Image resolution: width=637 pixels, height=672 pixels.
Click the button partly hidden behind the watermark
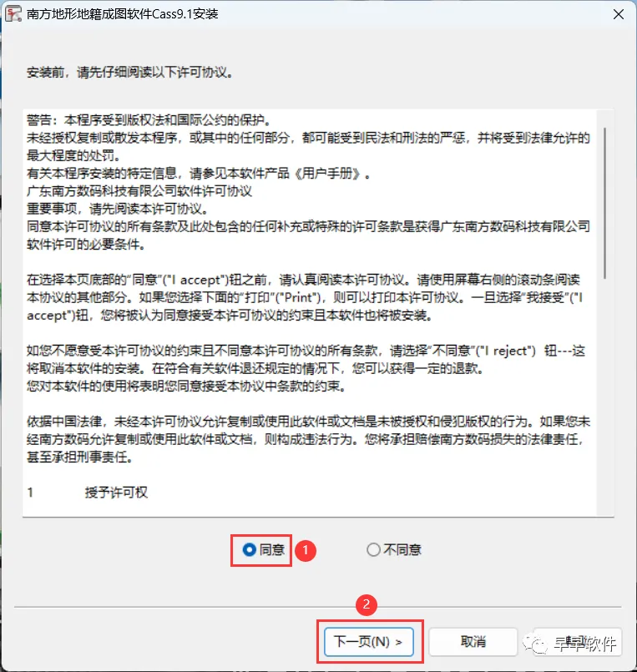pos(577,642)
